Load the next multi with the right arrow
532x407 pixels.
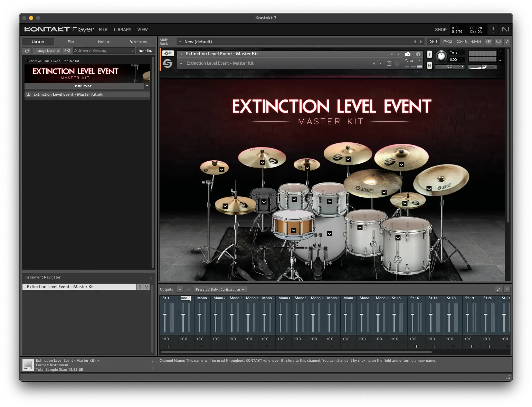(421, 42)
